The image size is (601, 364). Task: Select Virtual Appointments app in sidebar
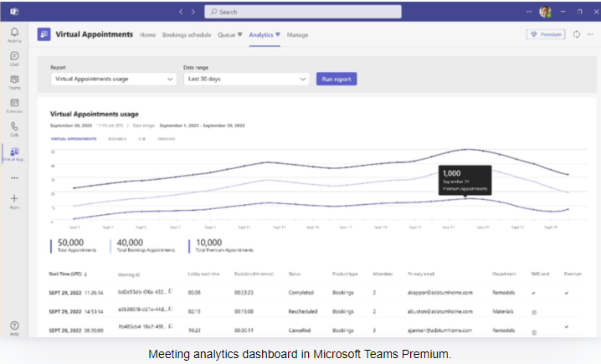click(14, 154)
